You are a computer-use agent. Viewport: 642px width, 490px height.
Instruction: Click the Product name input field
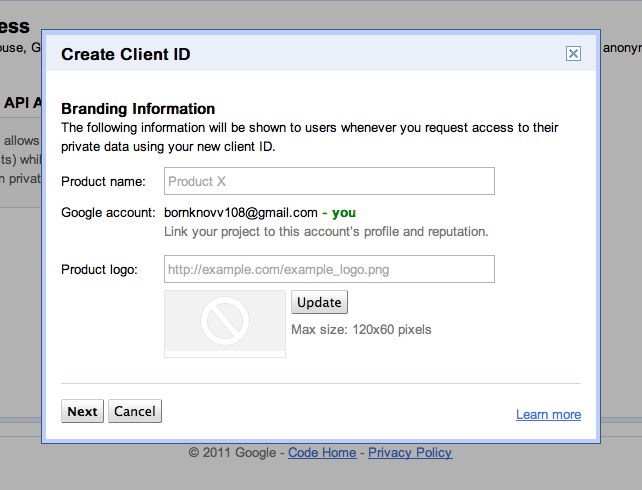tap(329, 181)
